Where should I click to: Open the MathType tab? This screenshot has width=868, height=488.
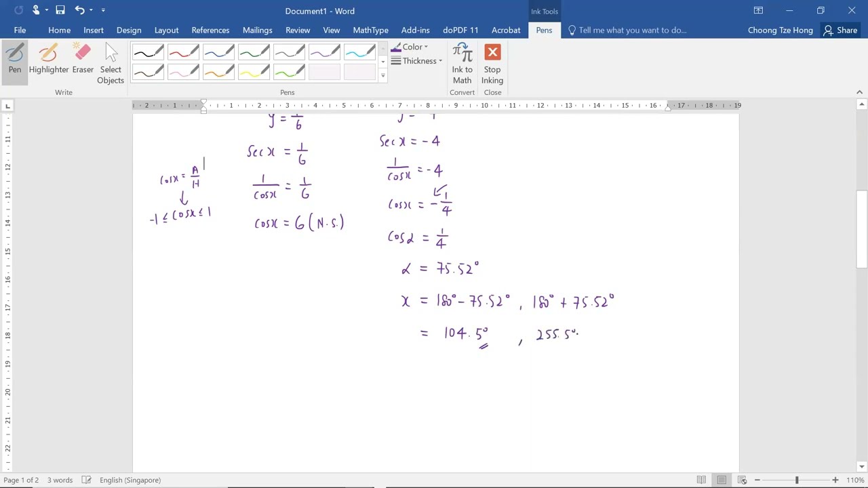point(370,30)
